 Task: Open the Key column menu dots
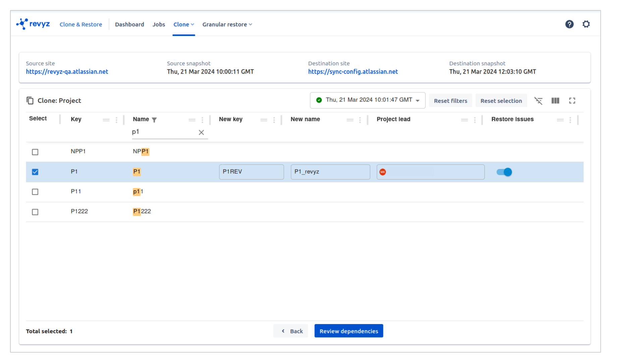pyautogui.click(x=116, y=120)
